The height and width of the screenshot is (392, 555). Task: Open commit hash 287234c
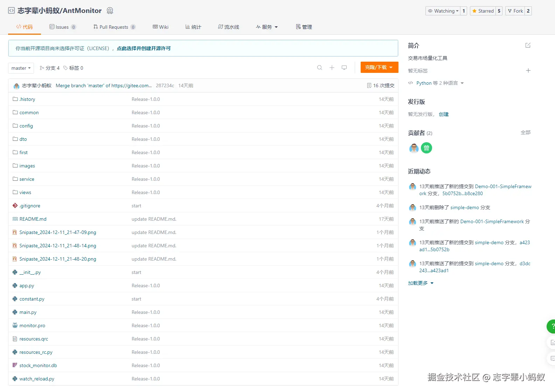(x=165, y=85)
